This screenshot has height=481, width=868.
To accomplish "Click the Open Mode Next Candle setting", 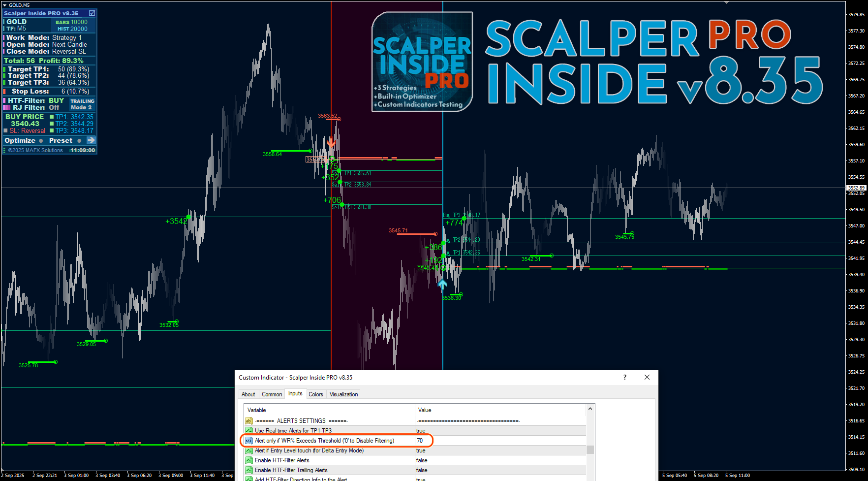I will (46, 44).
